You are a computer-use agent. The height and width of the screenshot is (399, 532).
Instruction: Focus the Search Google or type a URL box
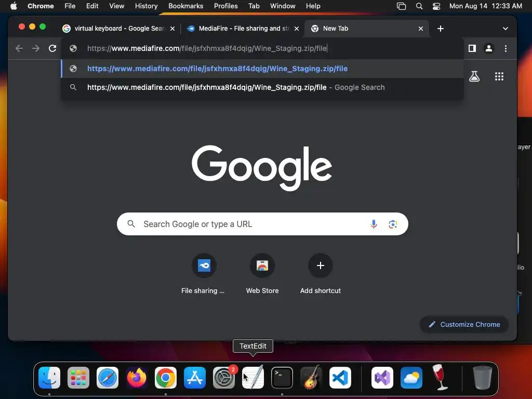coord(262,224)
